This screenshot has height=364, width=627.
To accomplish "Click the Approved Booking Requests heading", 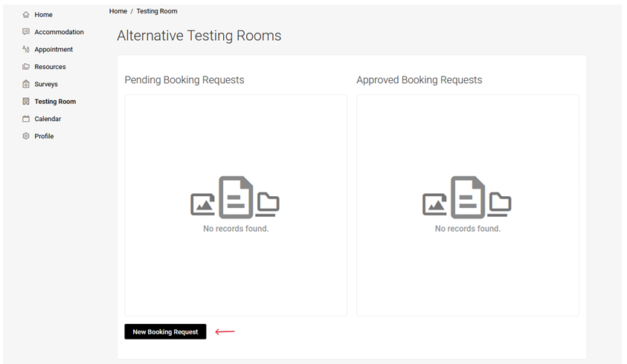I will tap(419, 80).
